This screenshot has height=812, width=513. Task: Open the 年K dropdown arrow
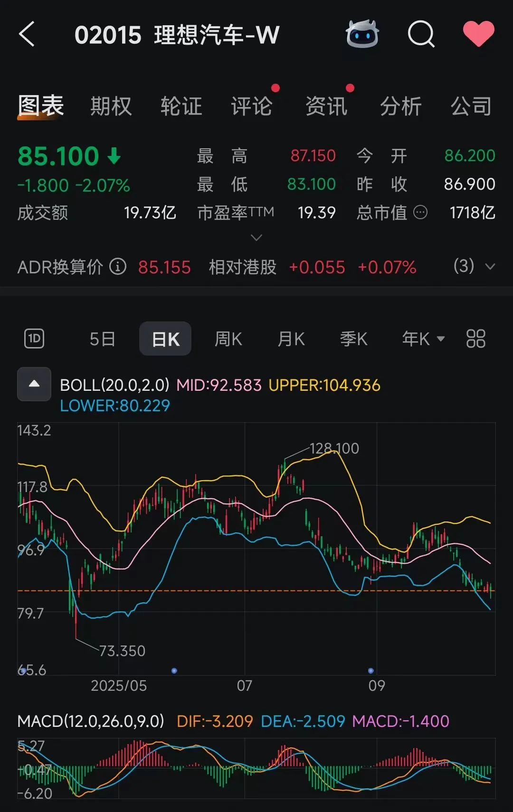pos(441,339)
